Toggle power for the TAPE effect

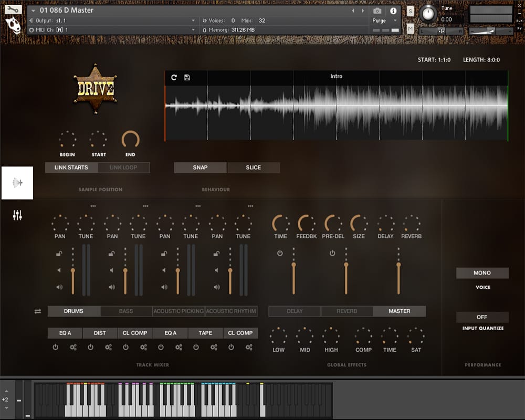196,347
